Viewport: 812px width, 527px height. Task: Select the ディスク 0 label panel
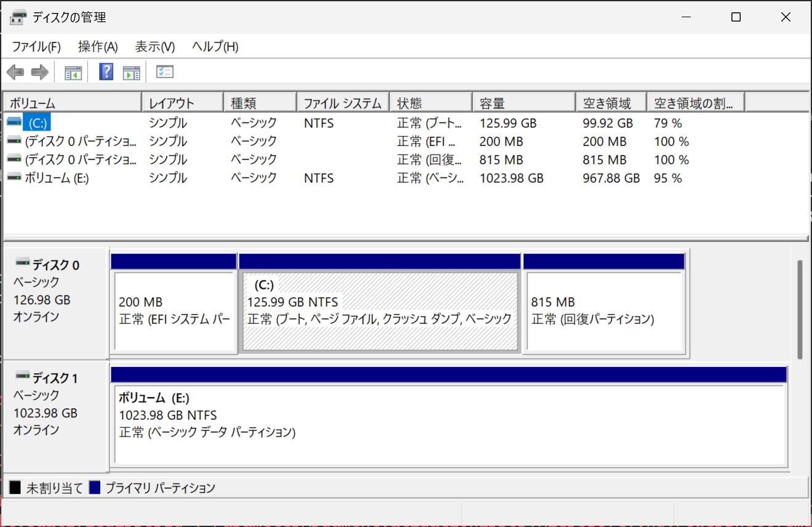[x=56, y=304]
